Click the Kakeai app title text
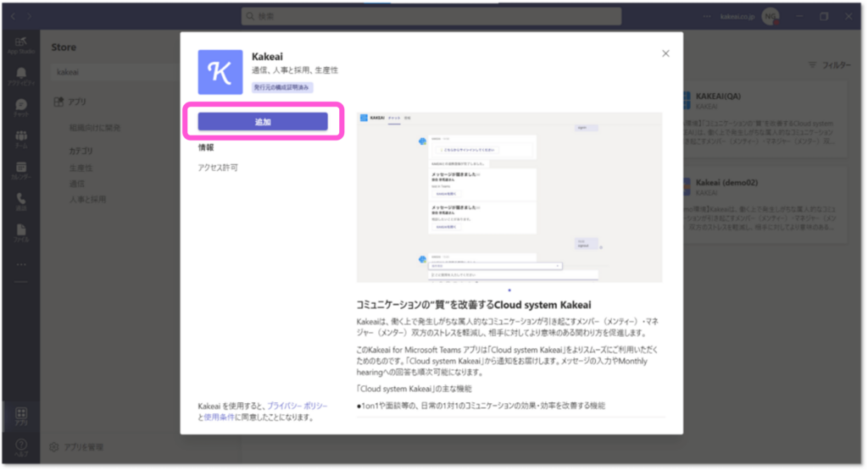 267,57
